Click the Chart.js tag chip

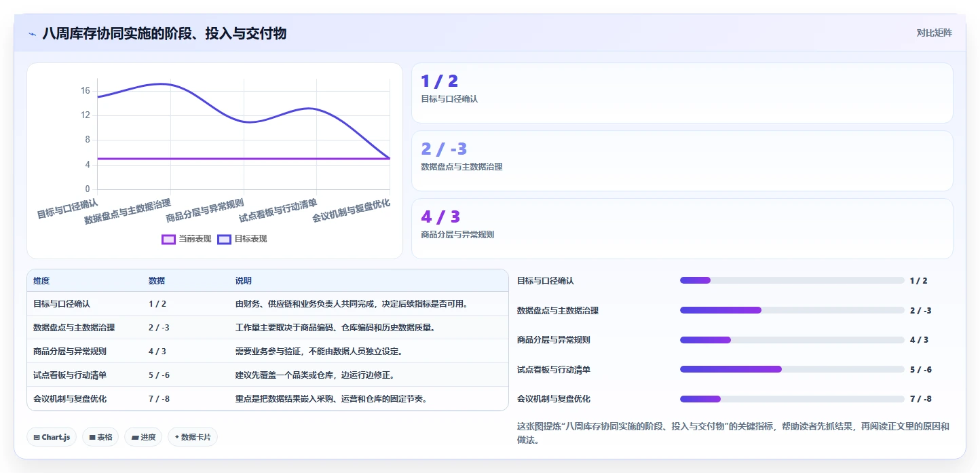52,437
